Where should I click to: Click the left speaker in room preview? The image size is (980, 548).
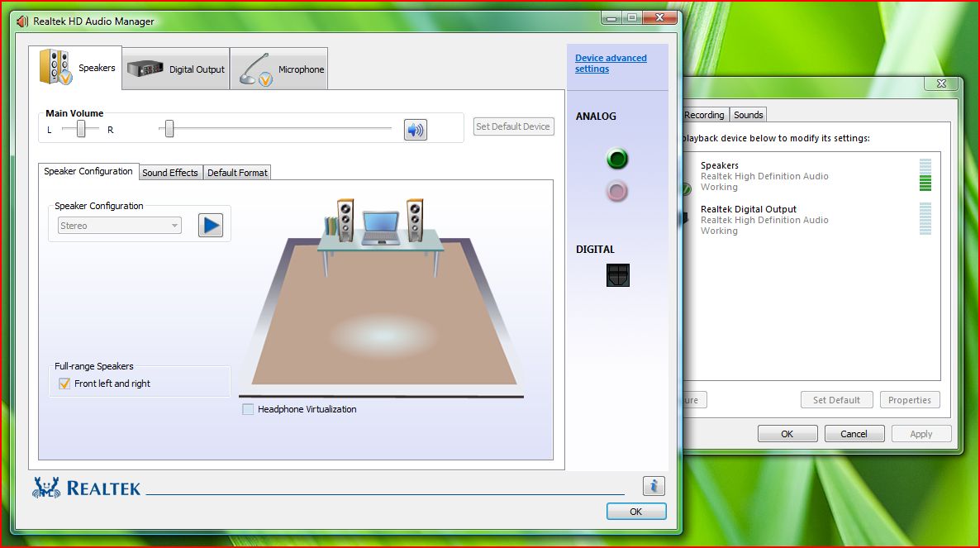pos(345,220)
